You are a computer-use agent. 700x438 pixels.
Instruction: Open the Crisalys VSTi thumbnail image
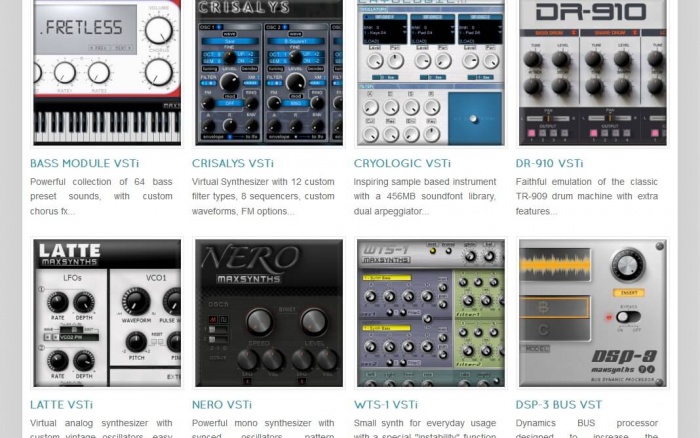click(269, 72)
